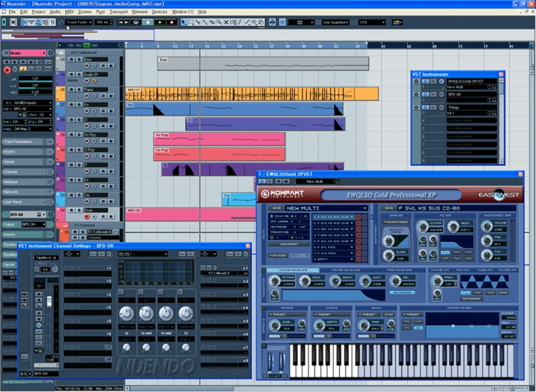
Task: Click the Cutoff filter knob in Kompakt
Action: tap(423, 227)
